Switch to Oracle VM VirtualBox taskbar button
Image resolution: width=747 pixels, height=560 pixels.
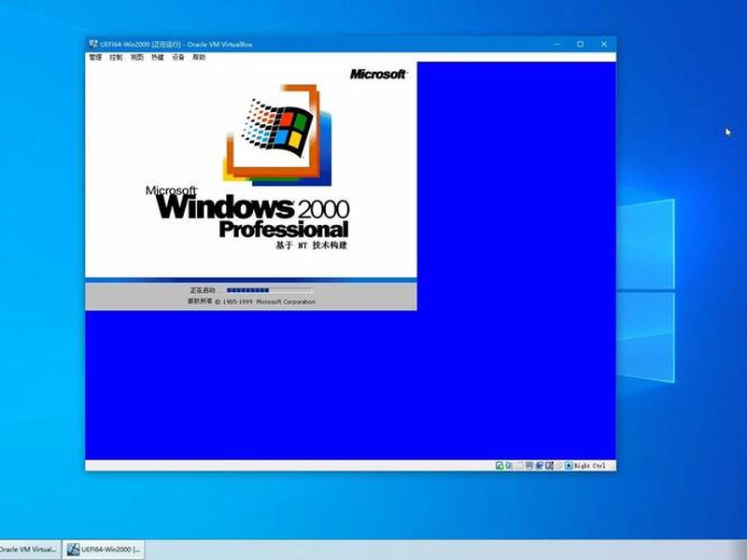[30, 550]
